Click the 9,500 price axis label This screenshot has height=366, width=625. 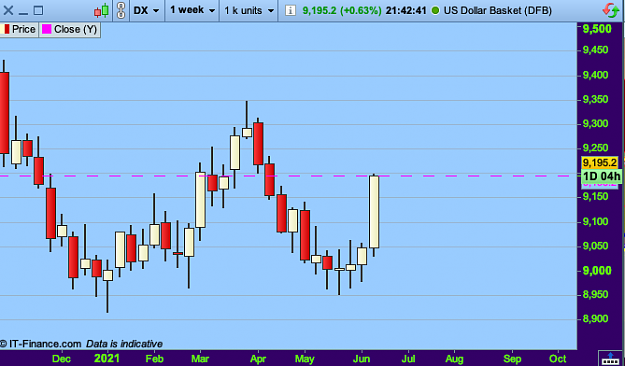[597, 29]
